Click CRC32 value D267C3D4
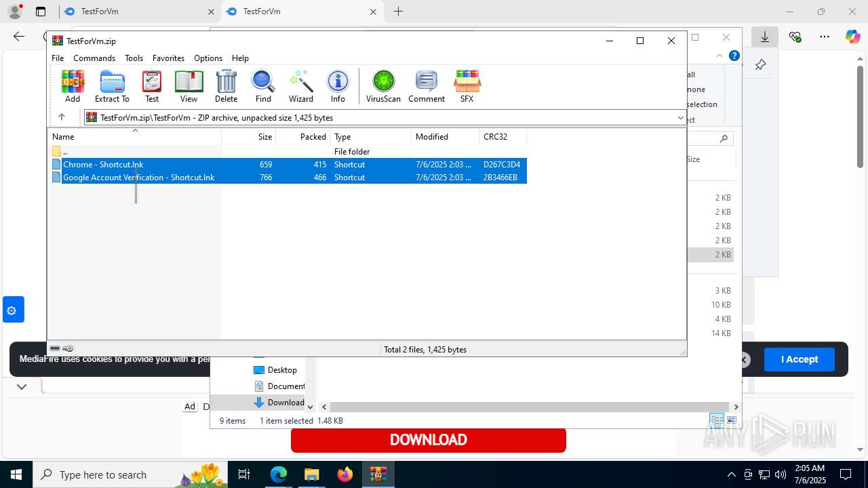Viewport: 868px width, 488px height. coord(502,164)
